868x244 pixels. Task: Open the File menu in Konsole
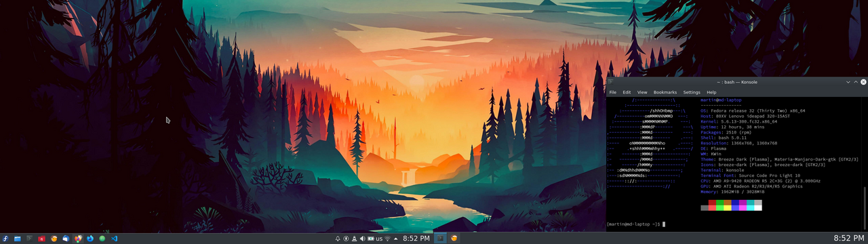pos(613,92)
